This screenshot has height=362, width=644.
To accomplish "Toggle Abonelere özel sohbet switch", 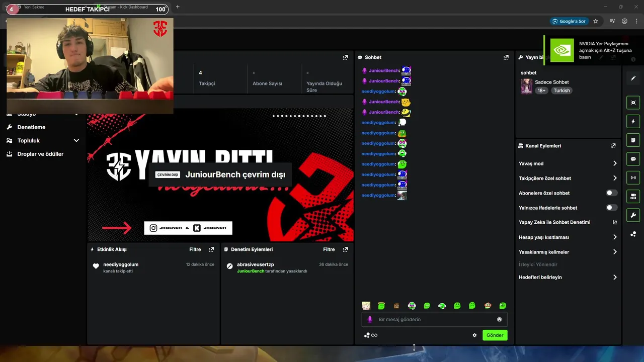I will click(611, 193).
